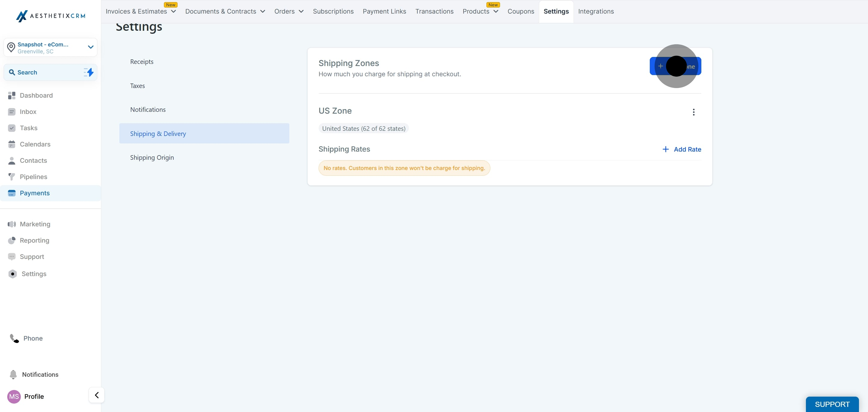Click the blue Add Zone button
Screen dimensions: 868x412
click(675, 66)
